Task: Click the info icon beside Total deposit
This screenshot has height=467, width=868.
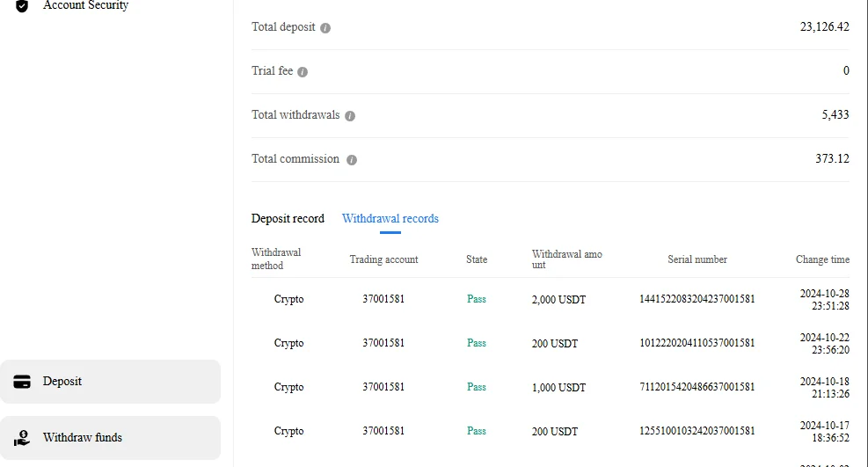Action: click(325, 28)
